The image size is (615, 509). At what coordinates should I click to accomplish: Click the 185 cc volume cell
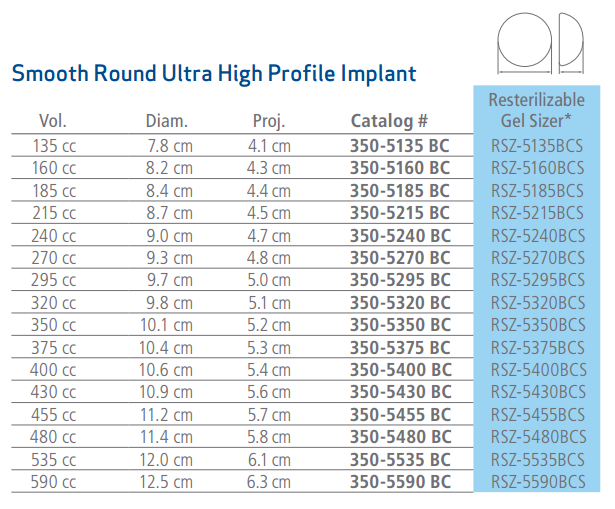point(55,190)
